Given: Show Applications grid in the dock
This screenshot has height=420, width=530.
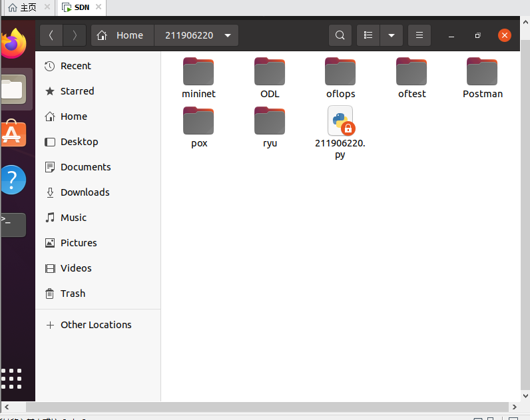Looking at the screenshot, I should (x=11, y=379).
